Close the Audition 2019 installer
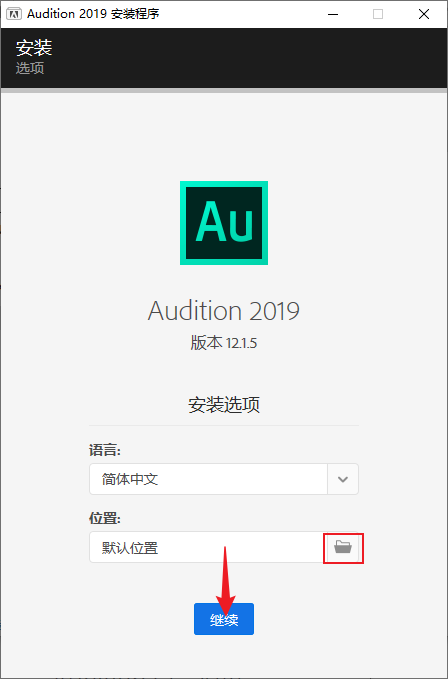The width and height of the screenshot is (448, 679). 424,14
